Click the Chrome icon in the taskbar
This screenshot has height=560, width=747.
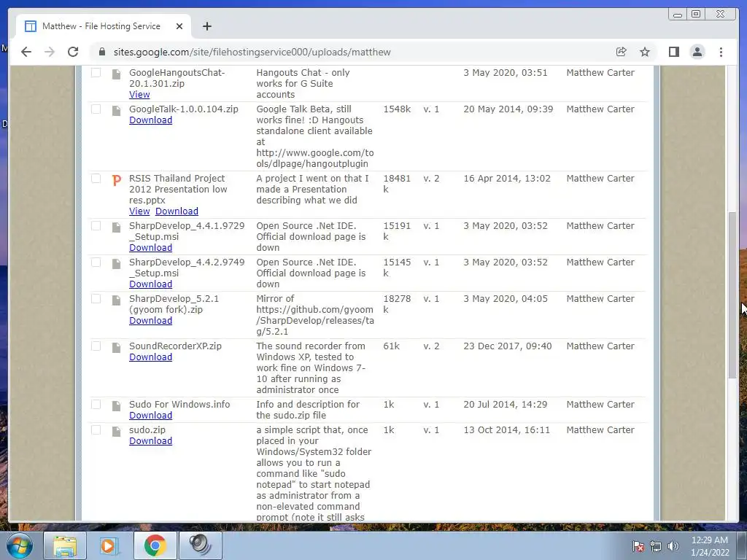[x=155, y=545]
